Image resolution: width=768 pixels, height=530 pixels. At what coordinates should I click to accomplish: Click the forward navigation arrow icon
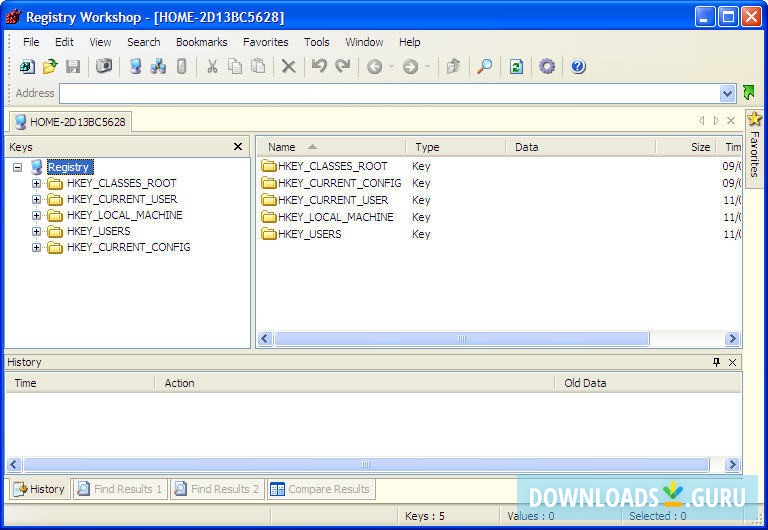410,67
